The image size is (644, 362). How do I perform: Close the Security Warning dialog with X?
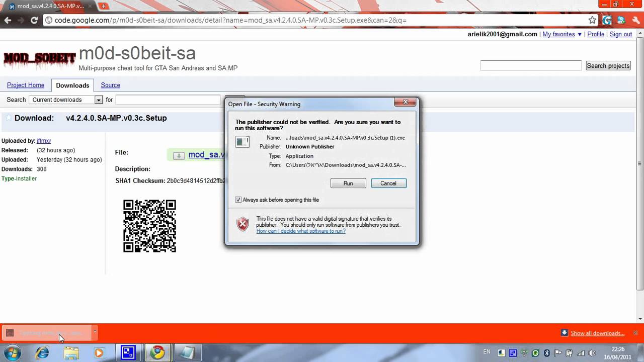(x=405, y=102)
